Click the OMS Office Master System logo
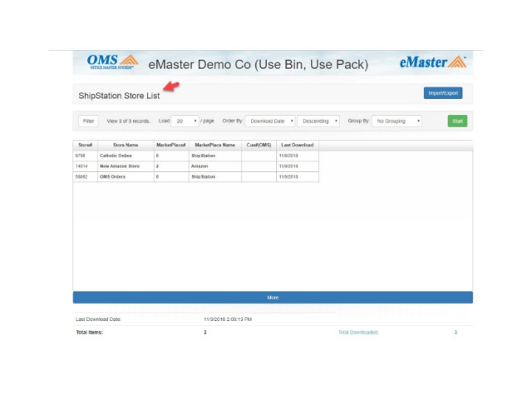This screenshot has height=411, width=532. pyautogui.click(x=112, y=62)
